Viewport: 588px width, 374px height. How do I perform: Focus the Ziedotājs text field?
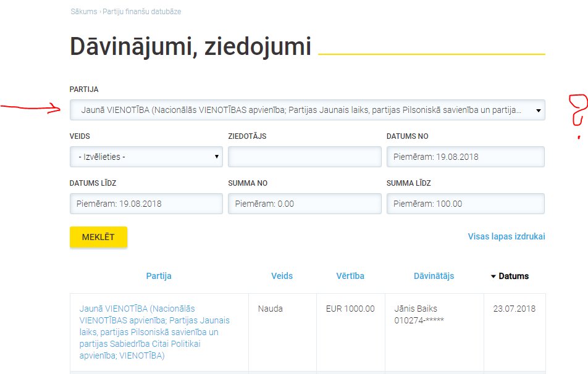(x=304, y=157)
